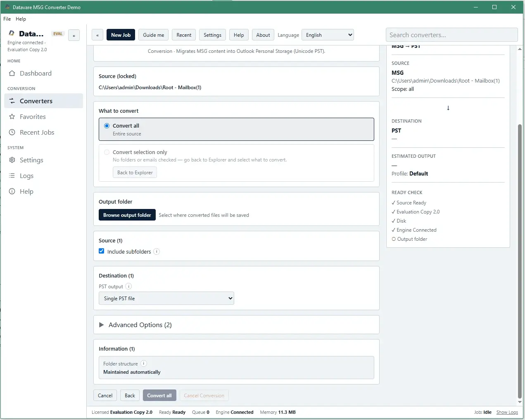
Task: Click the Help info icon in sidebar
Action: click(12, 191)
